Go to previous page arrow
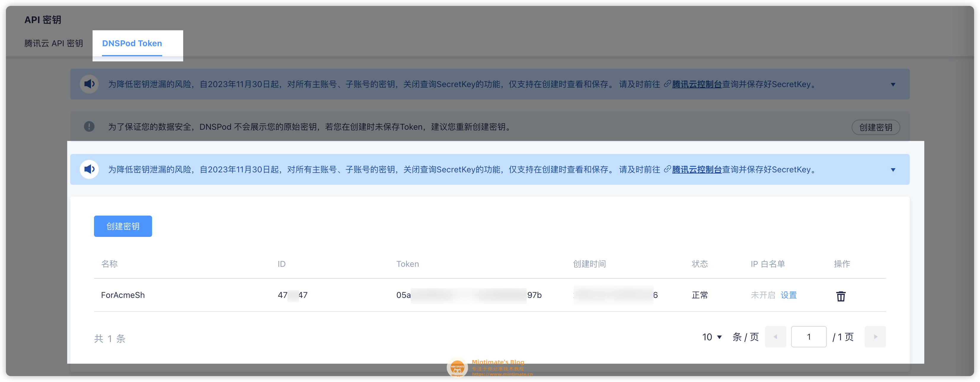980x382 pixels. point(775,337)
